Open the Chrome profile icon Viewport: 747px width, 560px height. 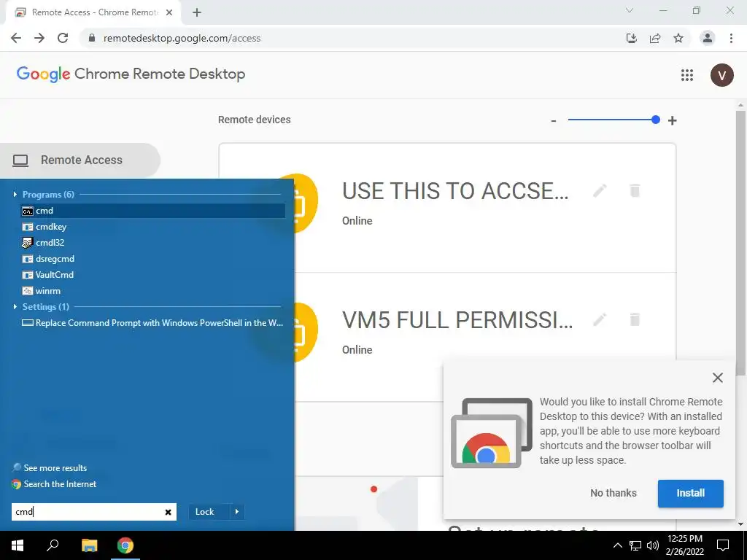click(x=708, y=38)
